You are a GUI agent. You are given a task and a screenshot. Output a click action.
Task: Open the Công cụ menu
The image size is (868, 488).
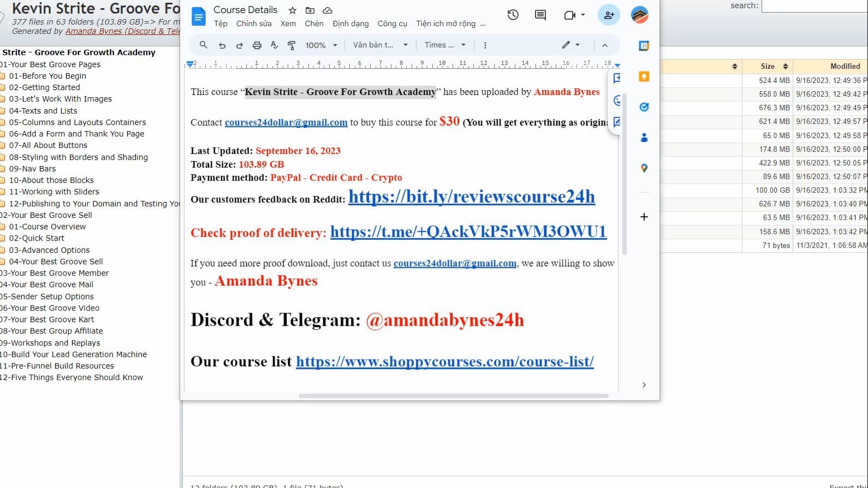tap(393, 23)
